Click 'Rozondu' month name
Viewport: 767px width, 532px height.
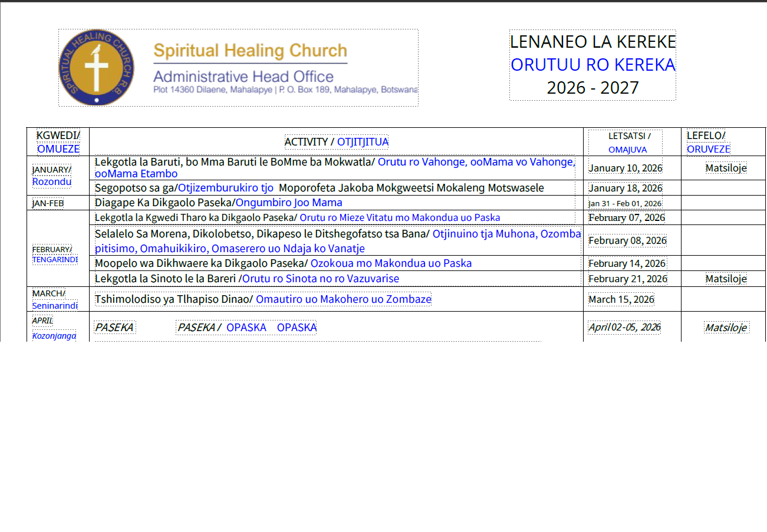(x=52, y=182)
